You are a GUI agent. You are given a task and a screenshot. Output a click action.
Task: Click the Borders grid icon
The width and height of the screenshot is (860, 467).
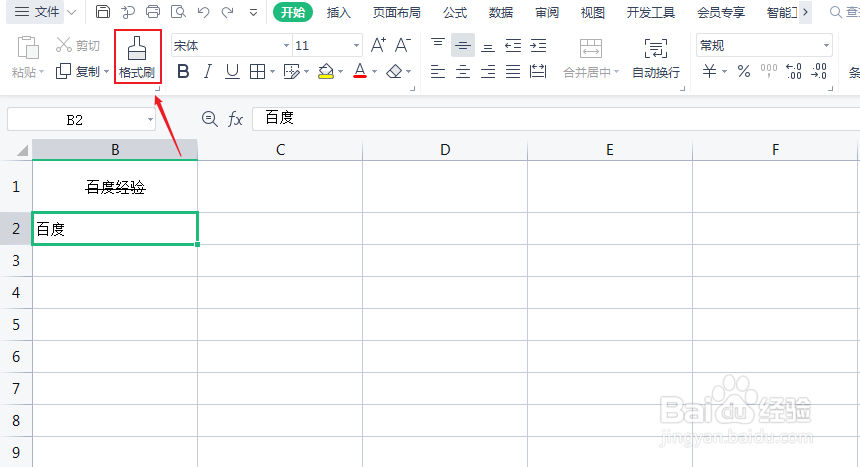(x=257, y=71)
